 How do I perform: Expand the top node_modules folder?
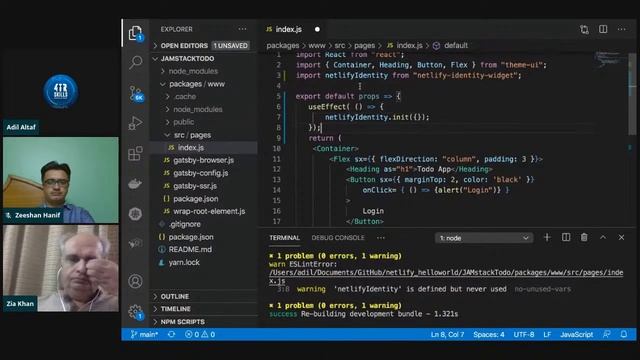point(203,71)
